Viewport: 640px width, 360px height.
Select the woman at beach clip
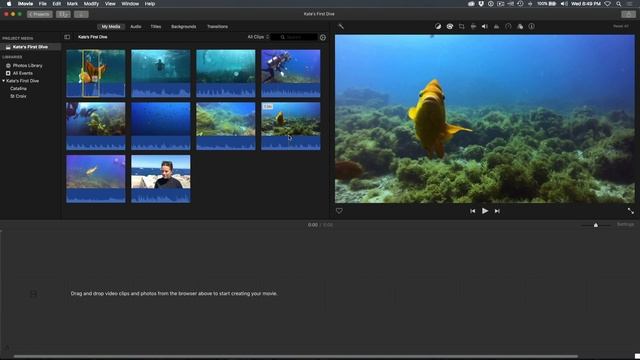[x=161, y=179]
